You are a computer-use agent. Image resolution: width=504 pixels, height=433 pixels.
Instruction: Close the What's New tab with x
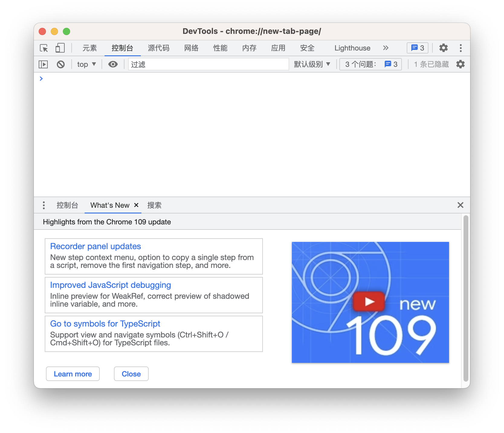[x=136, y=205]
